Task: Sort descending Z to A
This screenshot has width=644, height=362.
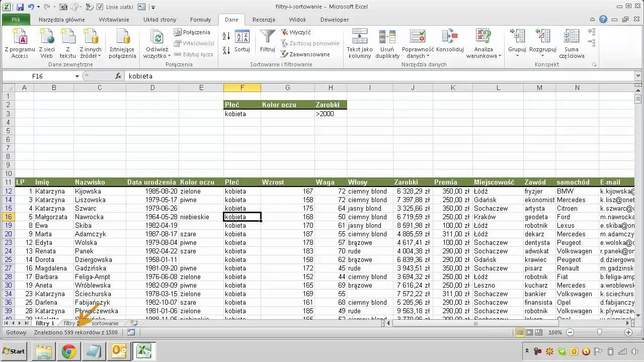Action: [x=226, y=50]
